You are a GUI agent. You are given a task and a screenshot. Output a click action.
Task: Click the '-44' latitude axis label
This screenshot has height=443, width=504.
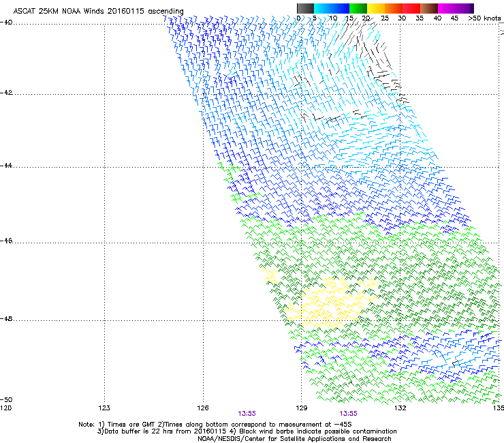tap(6, 166)
